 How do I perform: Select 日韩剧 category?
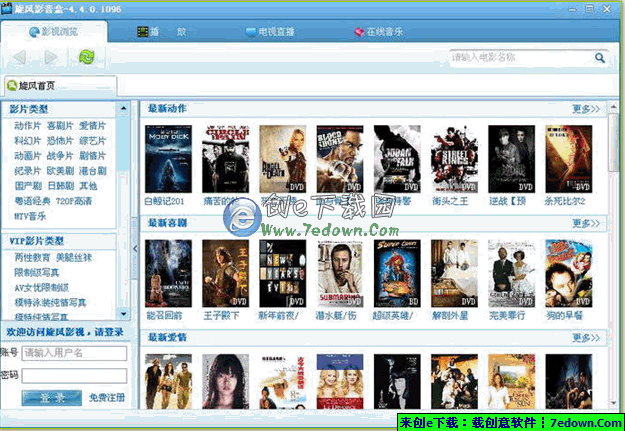(60, 186)
